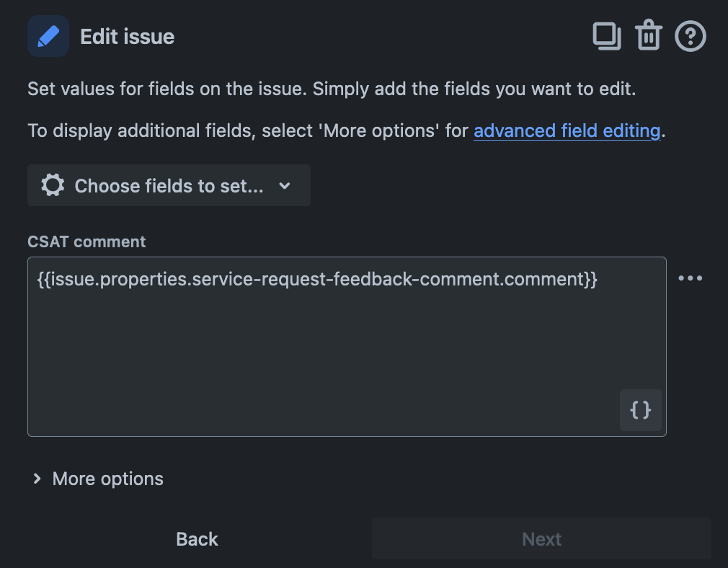Click the Edit issue heading text
Image resolution: width=728 pixels, height=568 pixels.
(x=127, y=36)
